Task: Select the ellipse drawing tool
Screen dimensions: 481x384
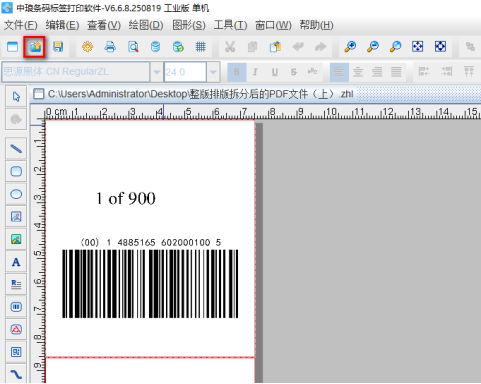Action: coord(16,194)
